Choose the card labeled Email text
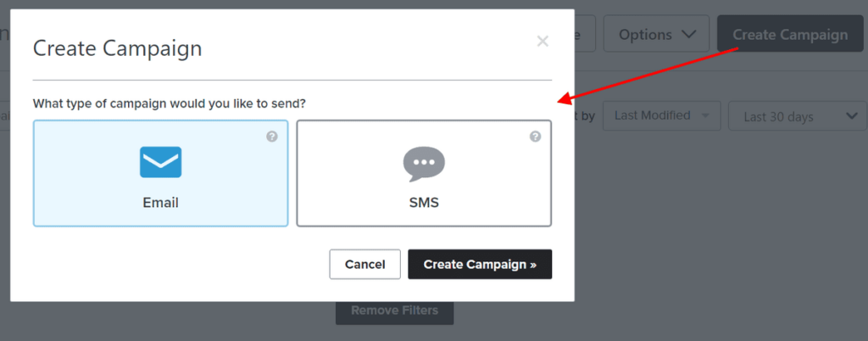The height and width of the screenshot is (341, 868). coord(160,203)
